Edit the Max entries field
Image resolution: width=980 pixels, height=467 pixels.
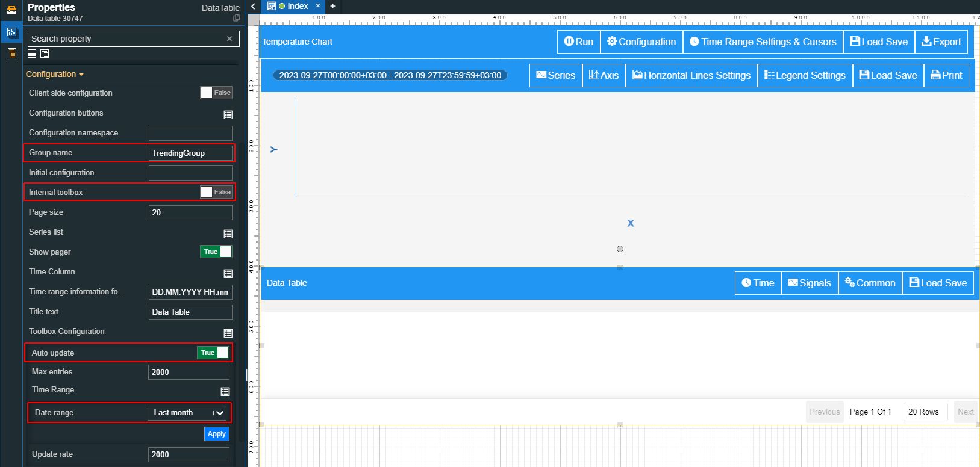(x=189, y=372)
